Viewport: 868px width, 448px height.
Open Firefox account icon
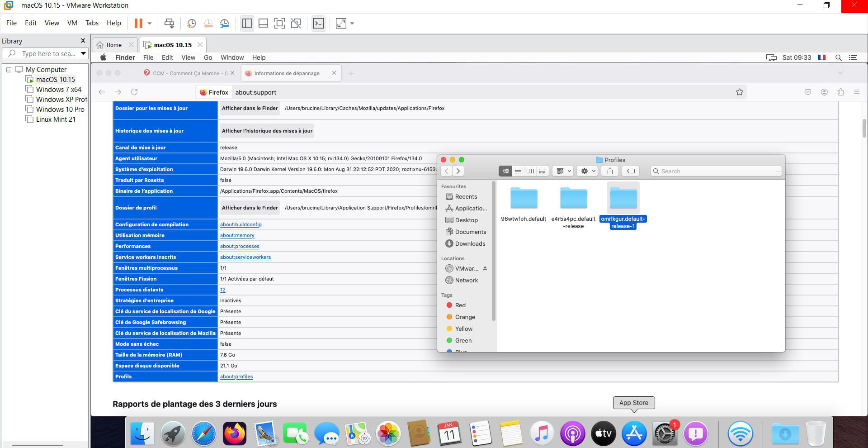pyautogui.click(x=824, y=92)
